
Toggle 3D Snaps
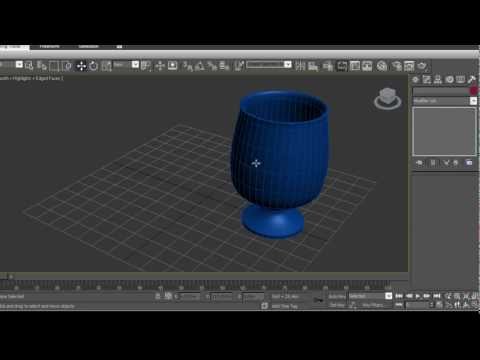[188, 66]
